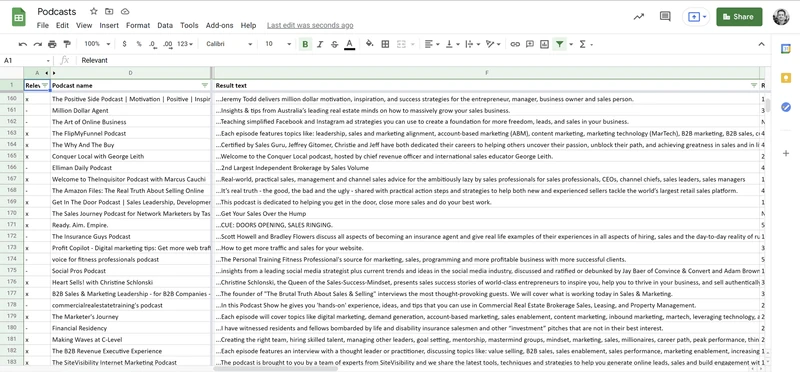This screenshot has width=800, height=372.
Task: Open the File menu
Action: pos(43,26)
